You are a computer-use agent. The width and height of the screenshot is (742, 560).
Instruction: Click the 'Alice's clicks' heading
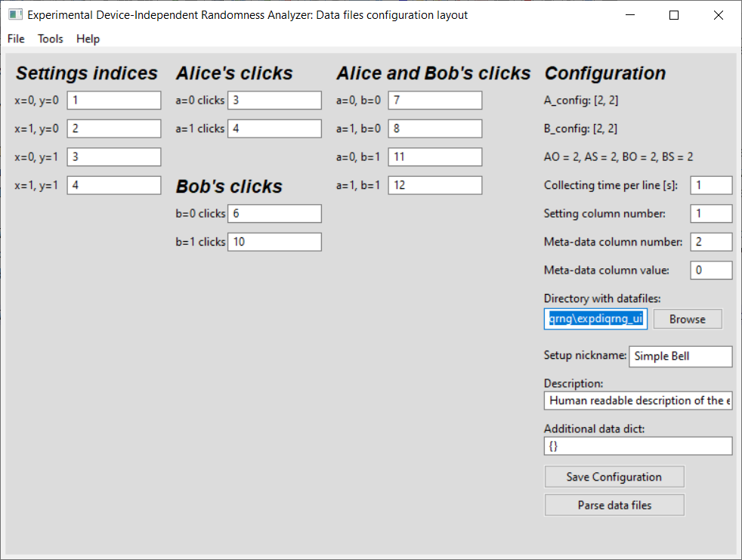coord(234,73)
